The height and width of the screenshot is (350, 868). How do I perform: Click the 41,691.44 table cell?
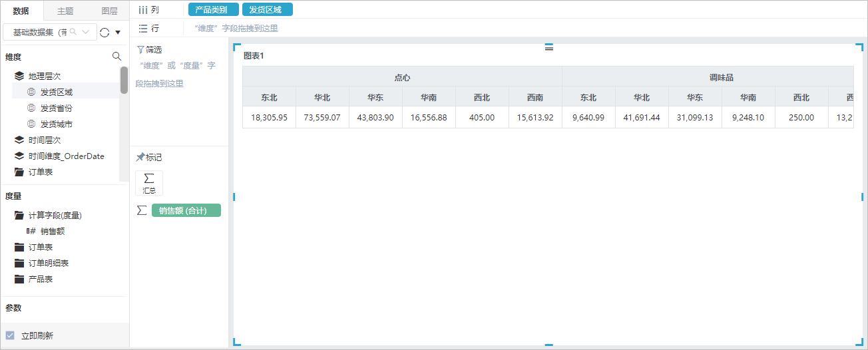642,117
